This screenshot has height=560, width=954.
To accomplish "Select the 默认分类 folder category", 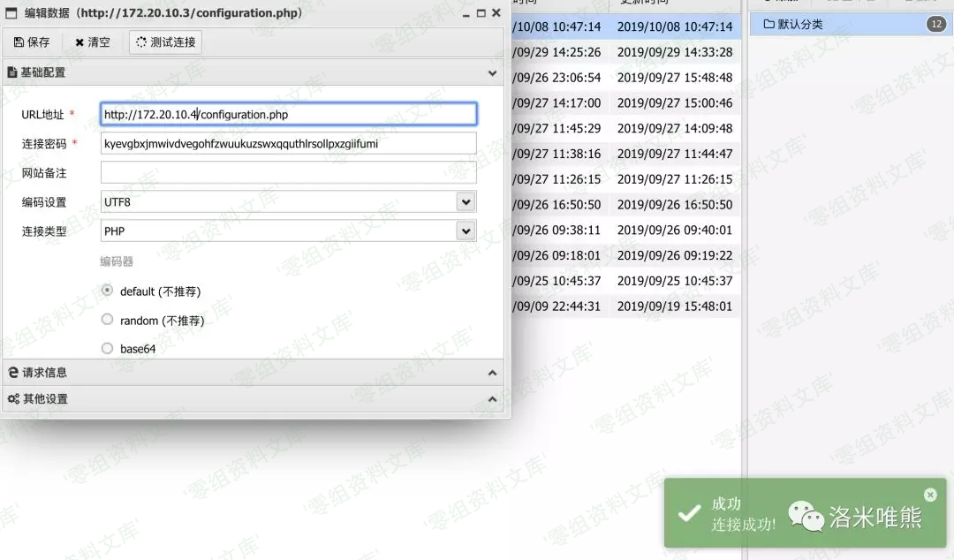I will click(x=799, y=24).
